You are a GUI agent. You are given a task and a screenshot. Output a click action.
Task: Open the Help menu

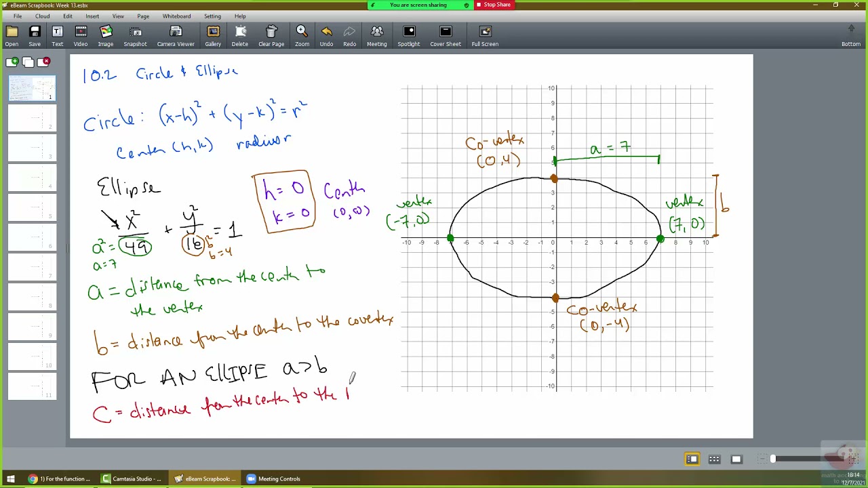[x=240, y=16]
